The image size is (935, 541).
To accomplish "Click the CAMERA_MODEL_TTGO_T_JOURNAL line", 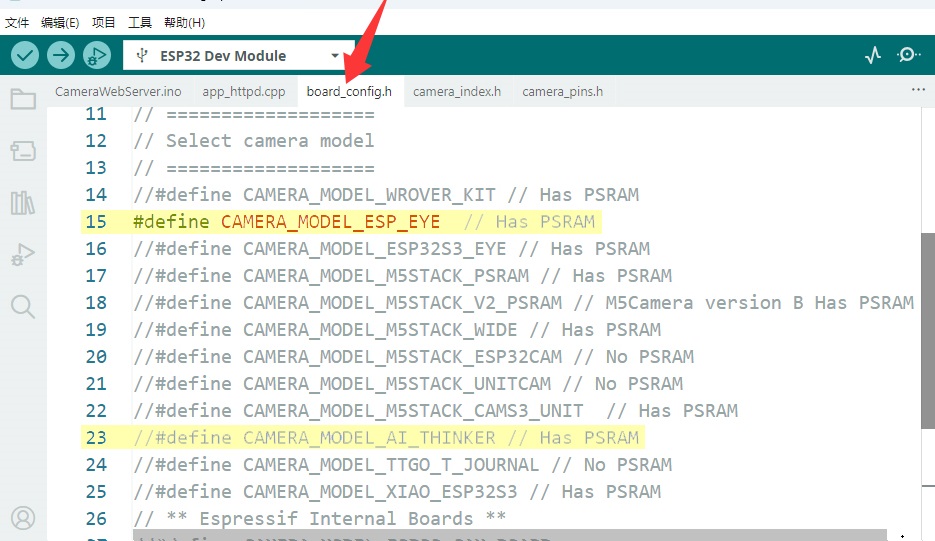I will [x=403, y=465].
